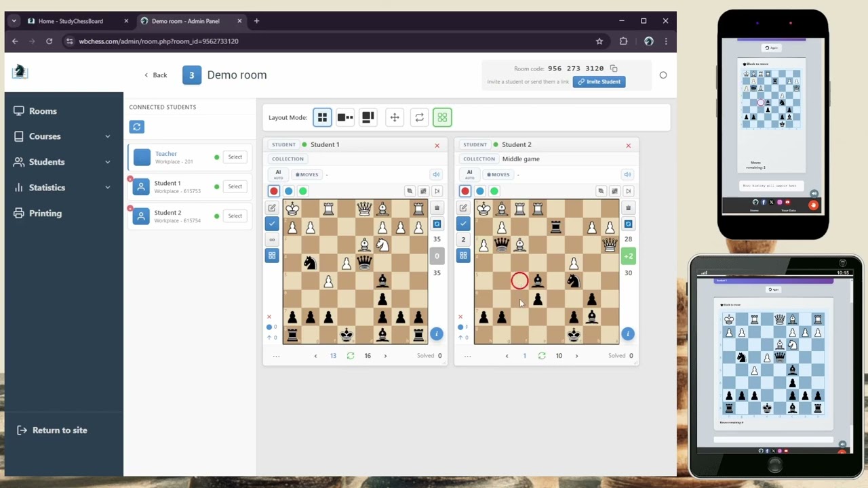Toggle the blue checkmark beside Student 1's board
The width and height of the screenshot is (868, 488).
pos(272,223)
